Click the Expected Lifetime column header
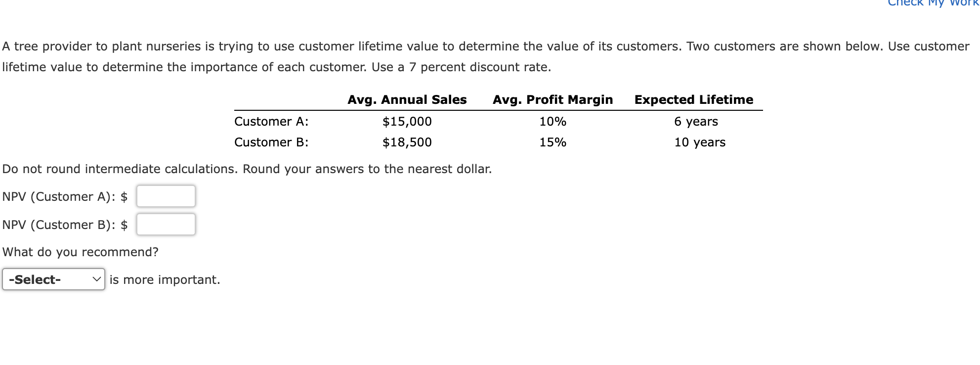This screenshot has width=980, height=365. [694, 99]
